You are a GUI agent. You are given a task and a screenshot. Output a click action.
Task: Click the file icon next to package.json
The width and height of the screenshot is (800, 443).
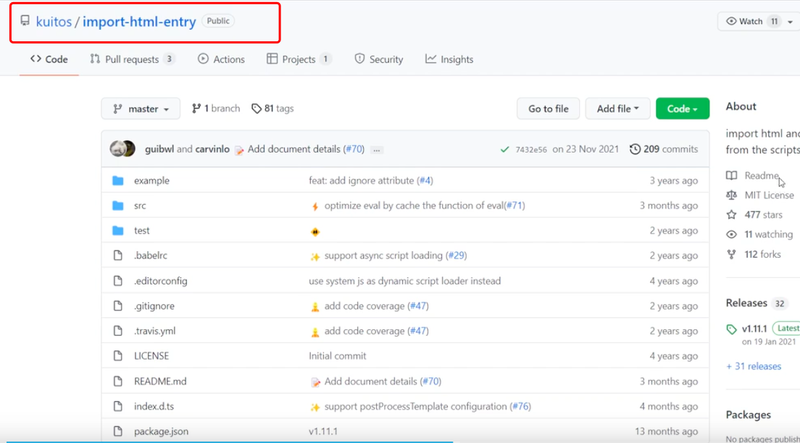118,432
